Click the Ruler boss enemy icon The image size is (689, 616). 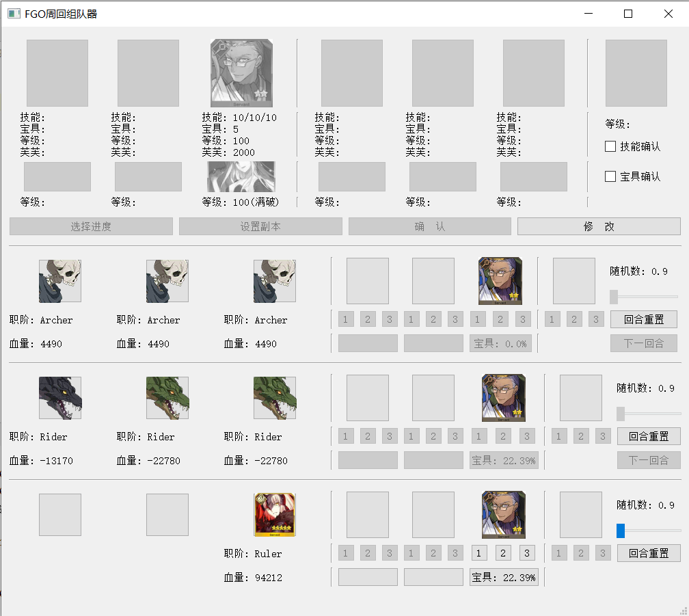pyautogui.click(x=275, y=515)
